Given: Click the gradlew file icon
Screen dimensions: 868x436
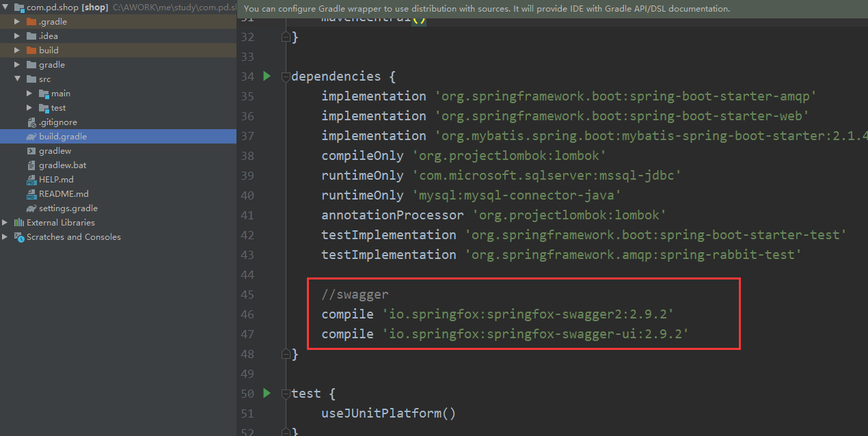Looking at the screenshot, I should point(31,150).
